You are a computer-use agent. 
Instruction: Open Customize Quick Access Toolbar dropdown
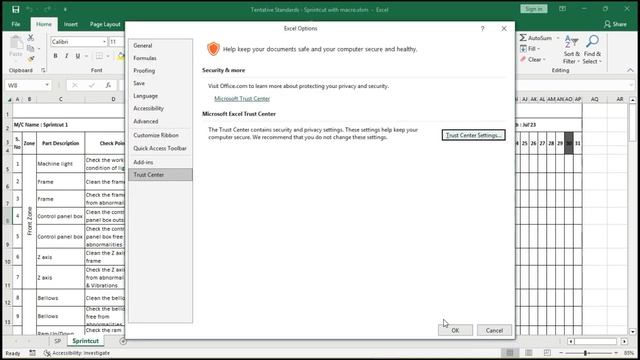[65, 9]
